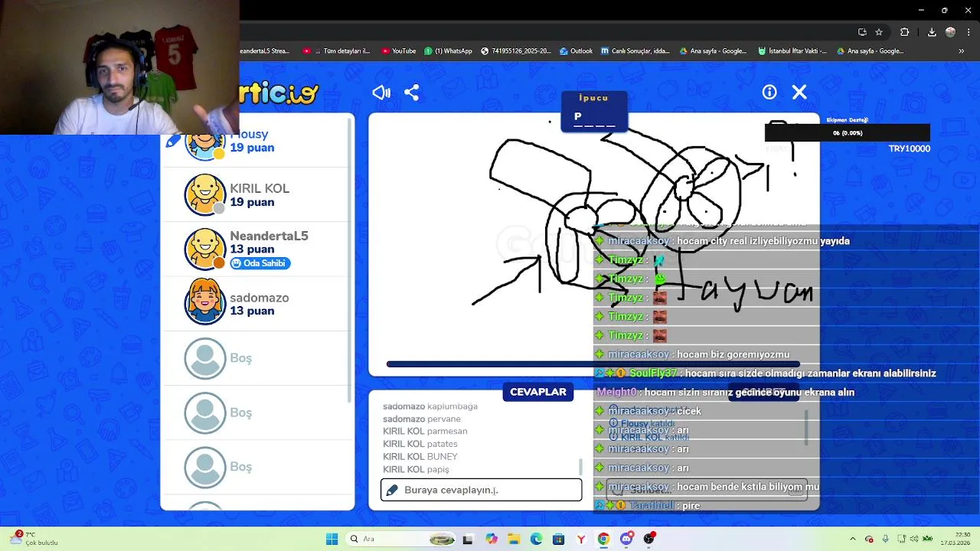The image size is (980, 551).
Task: Click the tray microphone icon
Action: coord(885,539)
